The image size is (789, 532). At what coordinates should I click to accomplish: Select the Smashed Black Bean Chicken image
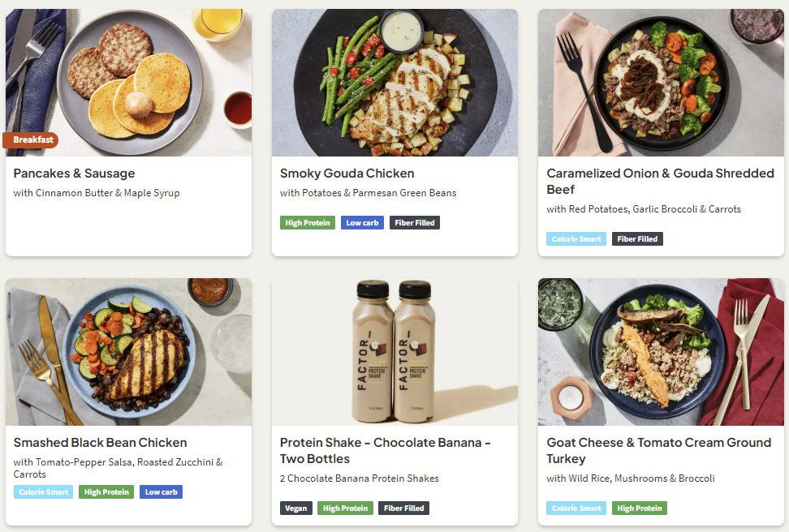click(x=128, y=351)
